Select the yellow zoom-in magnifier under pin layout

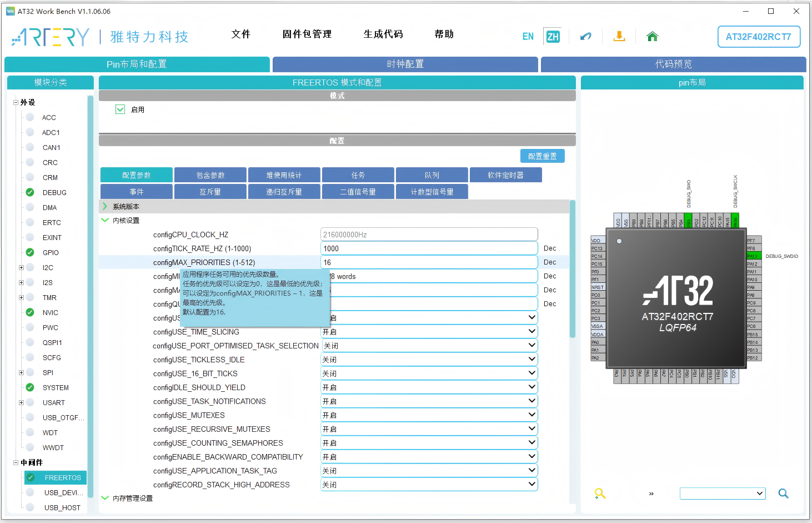coord(599,493)
